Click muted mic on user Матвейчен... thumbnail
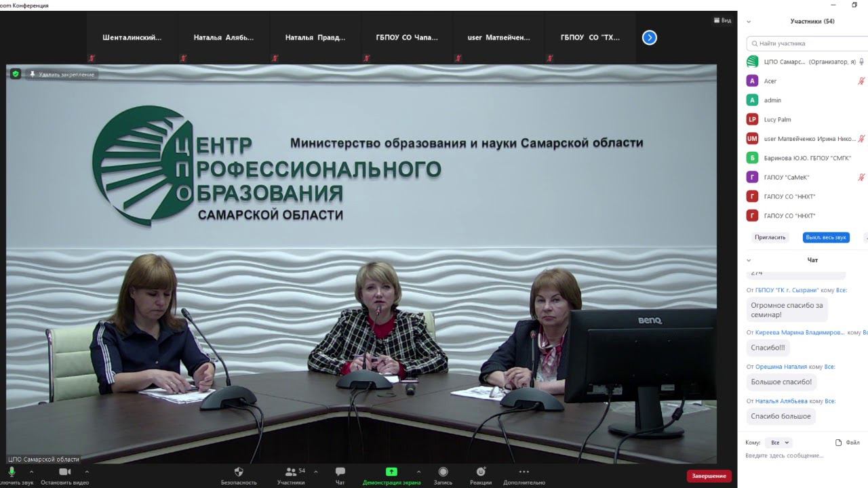Viewport: 868px width, 488px height. 458,58
